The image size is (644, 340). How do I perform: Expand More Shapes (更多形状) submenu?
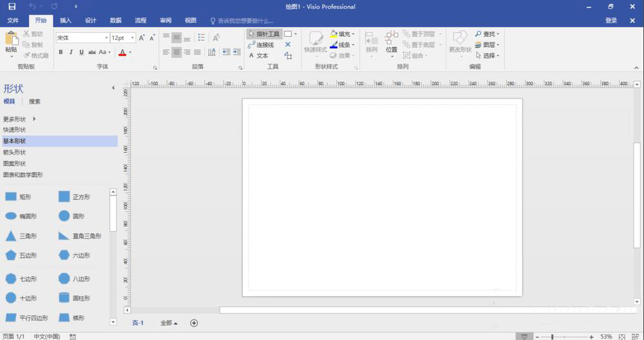19,119
